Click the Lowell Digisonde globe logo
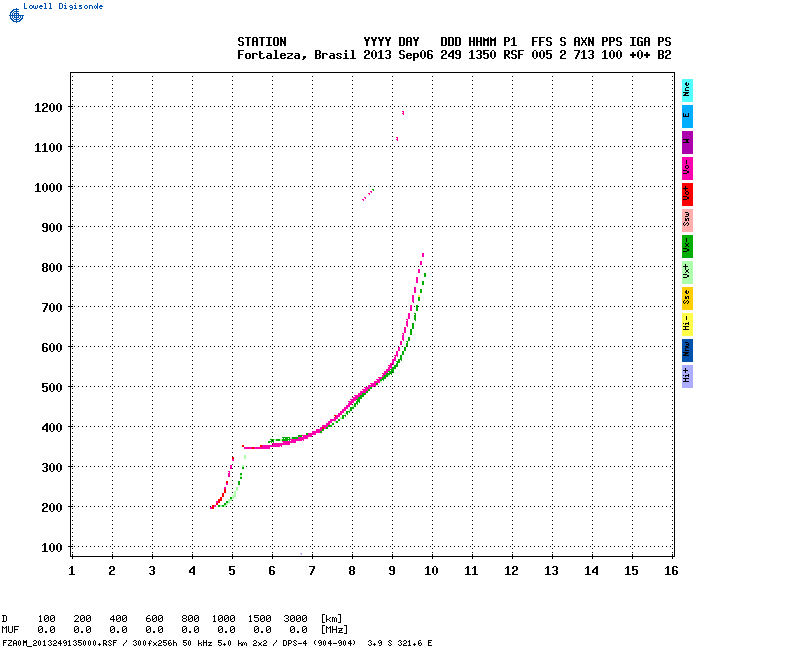 click(16, 16)
